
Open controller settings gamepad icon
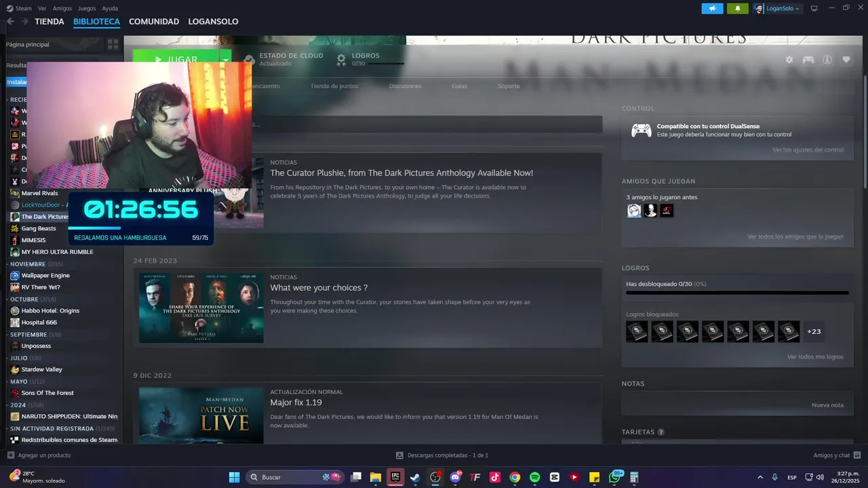click(x=808, y=60)
